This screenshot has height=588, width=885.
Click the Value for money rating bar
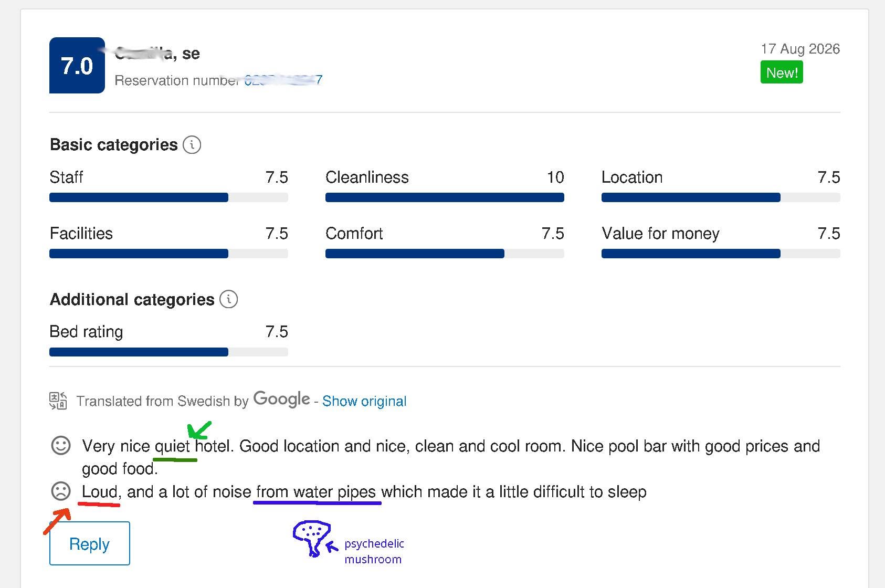tap(721, 254)
